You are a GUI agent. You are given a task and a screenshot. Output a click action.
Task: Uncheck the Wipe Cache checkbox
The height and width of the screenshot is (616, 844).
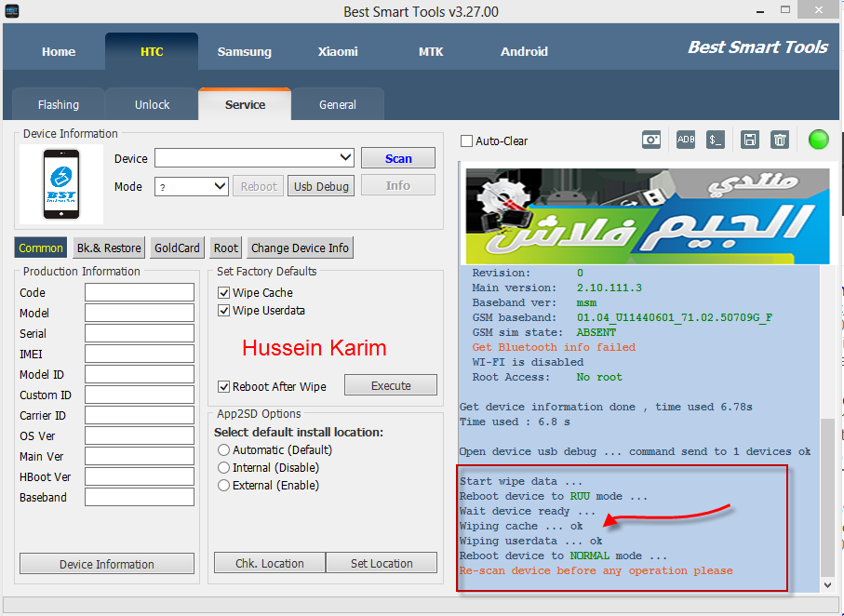click(223, 293)
